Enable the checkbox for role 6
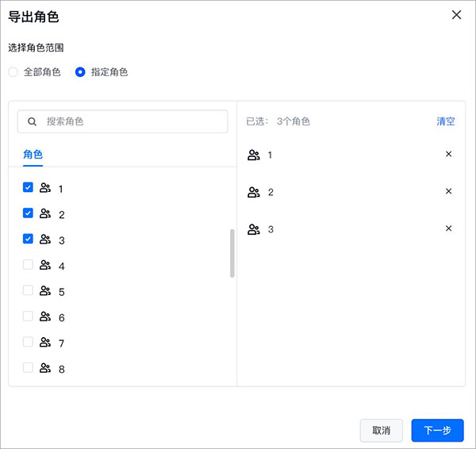This screenshot has width=476, height=449. point(28,317)
